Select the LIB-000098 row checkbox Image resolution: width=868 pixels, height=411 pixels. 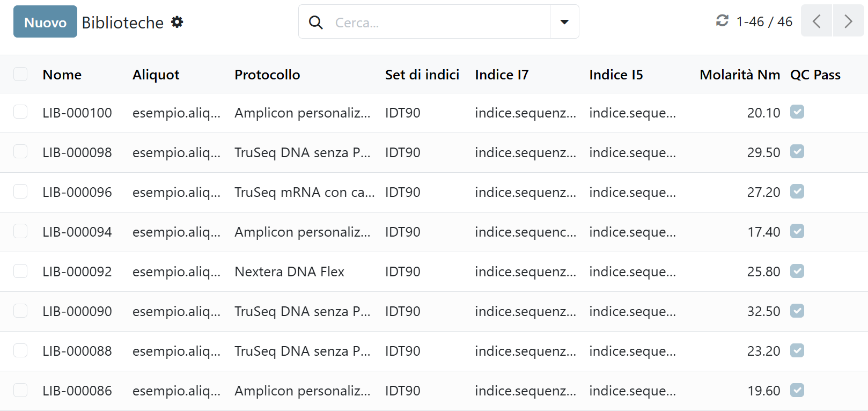point(20,152)
